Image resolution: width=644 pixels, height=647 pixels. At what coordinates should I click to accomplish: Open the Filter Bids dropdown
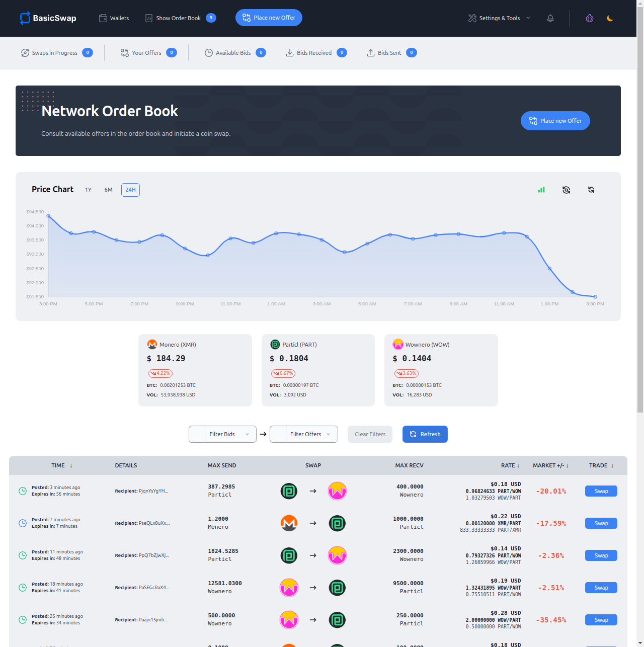(230, 434)
